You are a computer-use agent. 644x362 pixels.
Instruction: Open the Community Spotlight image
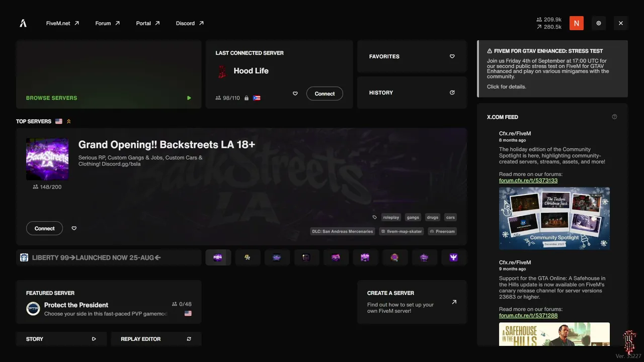(x=554, y=219)
